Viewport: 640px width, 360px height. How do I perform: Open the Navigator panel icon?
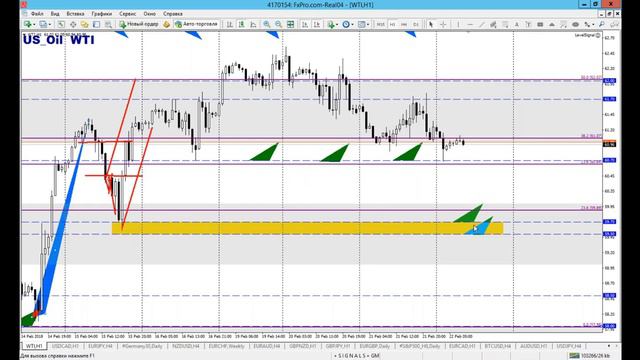point(84,24)
